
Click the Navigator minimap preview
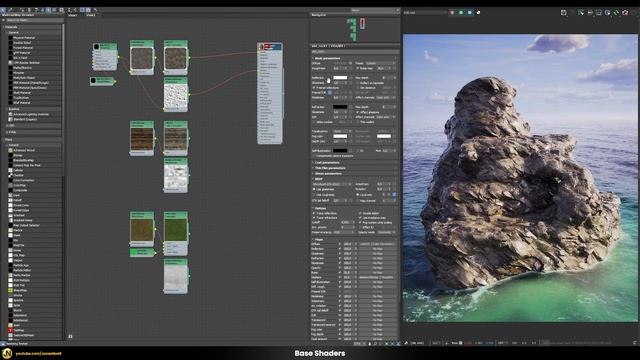click(354, 29)
